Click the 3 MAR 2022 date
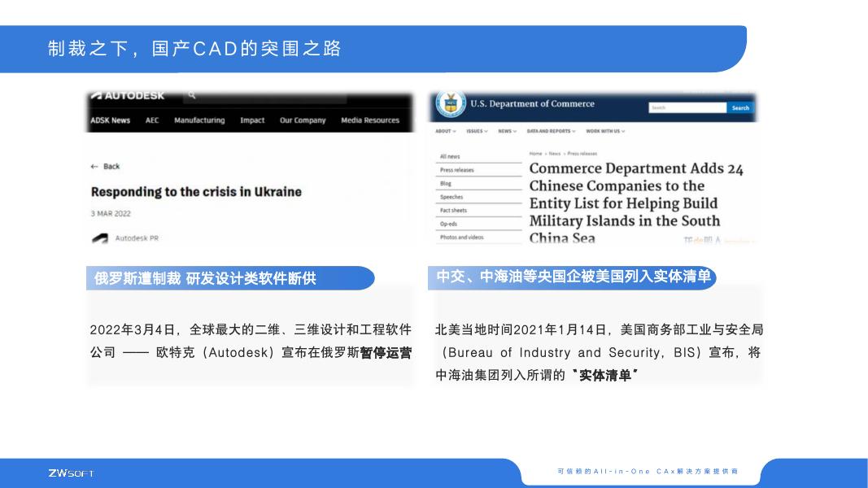The image size is (868, 488). pyautogui.click(x=111, y=214)
